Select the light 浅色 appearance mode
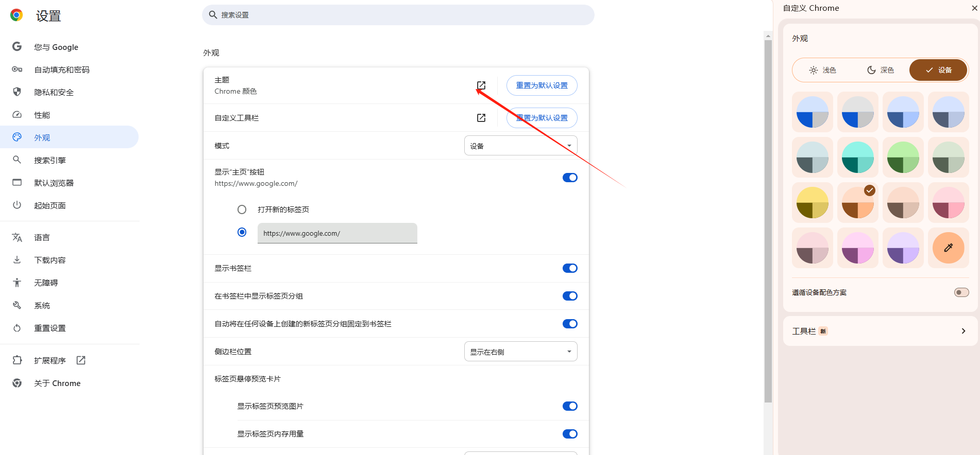Screen dimensions: 980x455 click(x=822, y=70)
